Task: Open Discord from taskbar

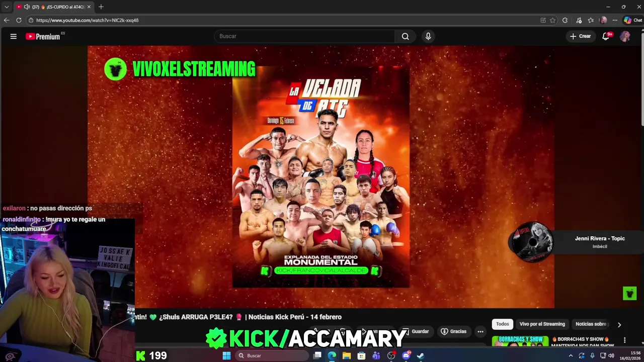Action: tap(406, 356)
